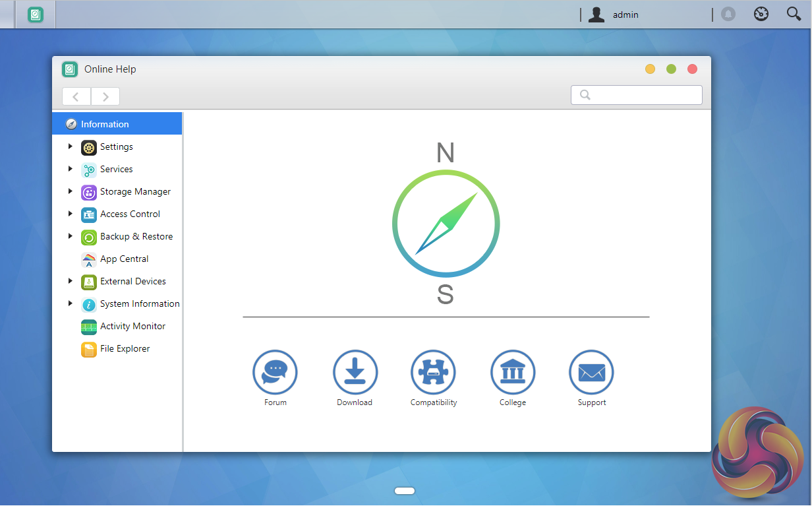Screen dimensions: 812x508
Task: Expand the External Devices tree arrow
Action: point(71,281)
